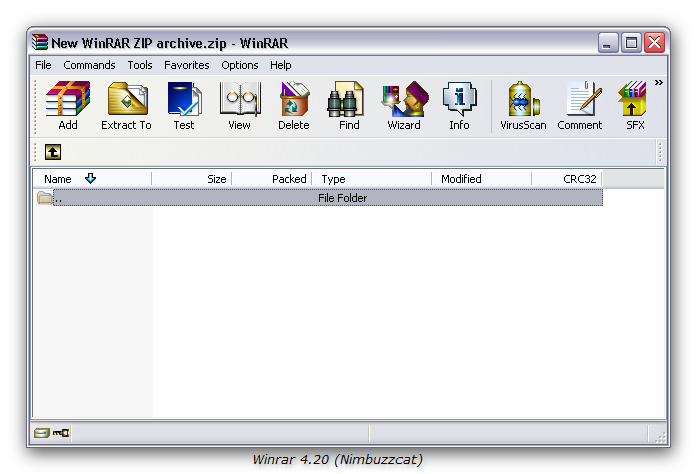
Task: Expand the toolbar overflow chevron
Action: point(658,83)
